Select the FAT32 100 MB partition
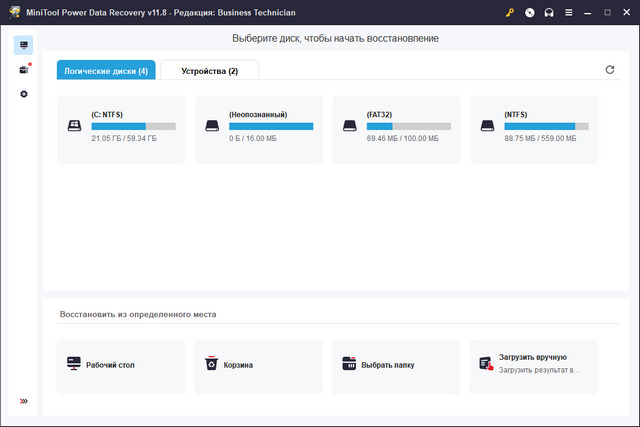 click(396, 130)
